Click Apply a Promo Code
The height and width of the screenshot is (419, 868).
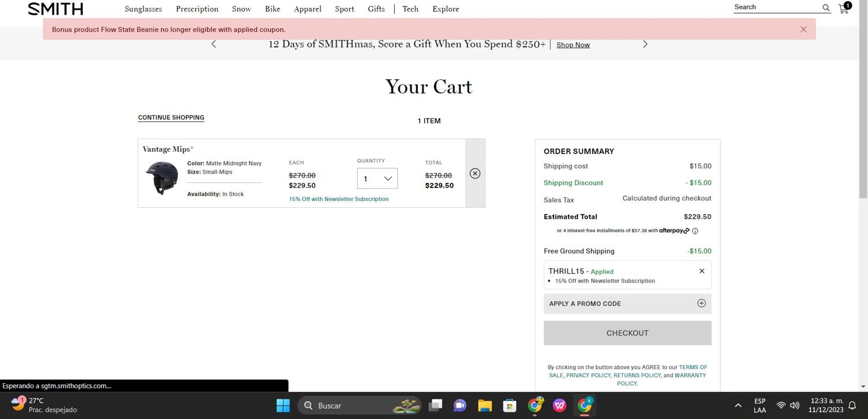627,303
